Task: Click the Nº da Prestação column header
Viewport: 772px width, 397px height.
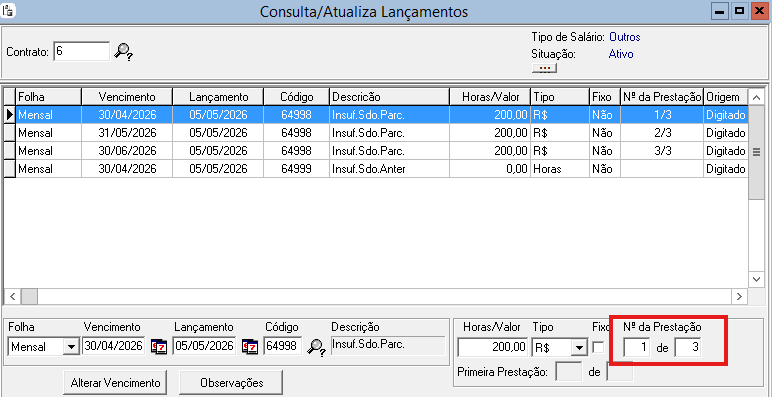Action: [x=662, y=97]
